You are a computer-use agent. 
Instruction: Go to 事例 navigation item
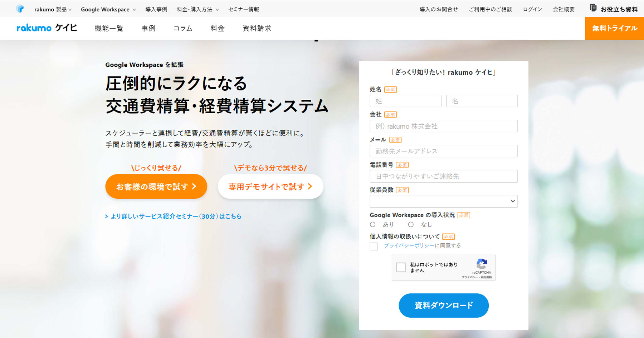tap(148, 28)
